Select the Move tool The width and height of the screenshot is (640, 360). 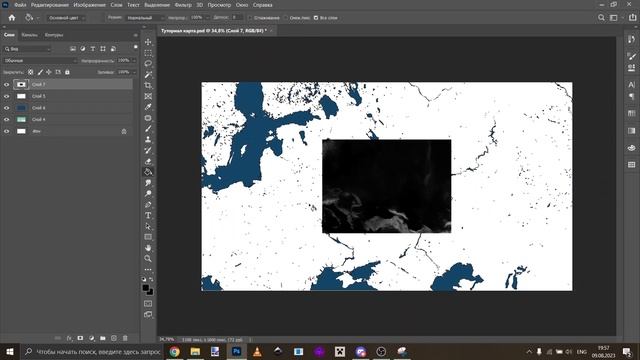[x=148, y=42]
